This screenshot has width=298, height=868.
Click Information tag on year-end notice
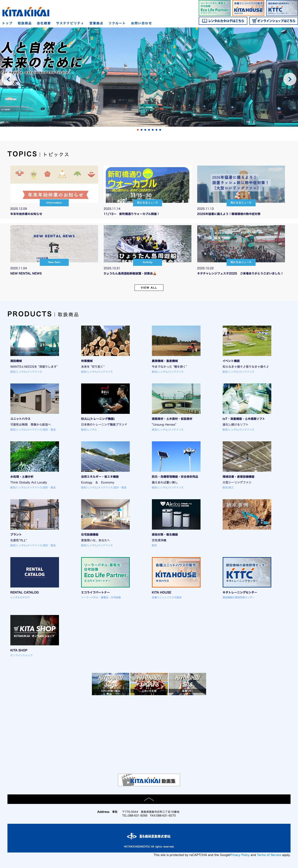pos(54,203)
